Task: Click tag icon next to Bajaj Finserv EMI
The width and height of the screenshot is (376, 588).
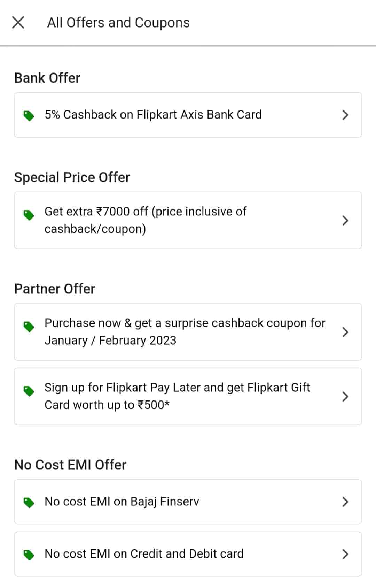Action: (29, 502)
